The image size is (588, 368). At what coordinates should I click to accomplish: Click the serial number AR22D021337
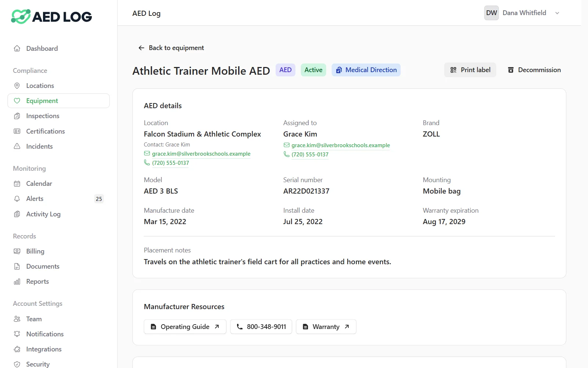point(306,191)
